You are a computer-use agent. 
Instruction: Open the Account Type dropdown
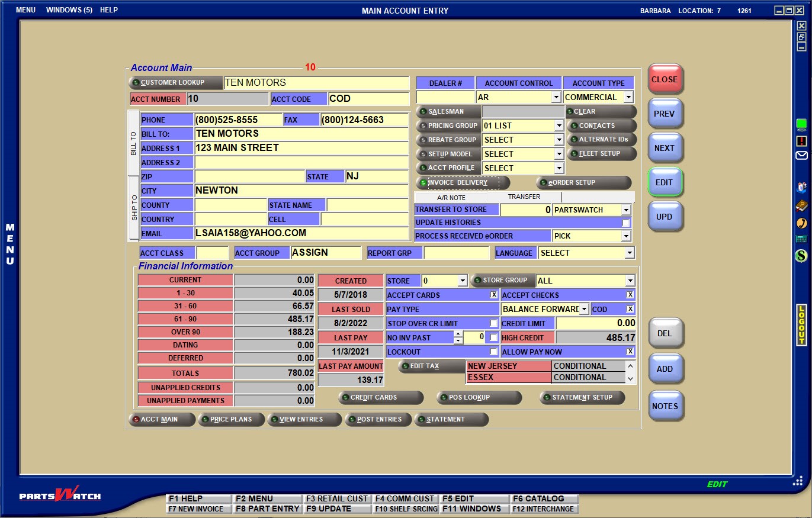pyautogui.click(x=628, y=97)
